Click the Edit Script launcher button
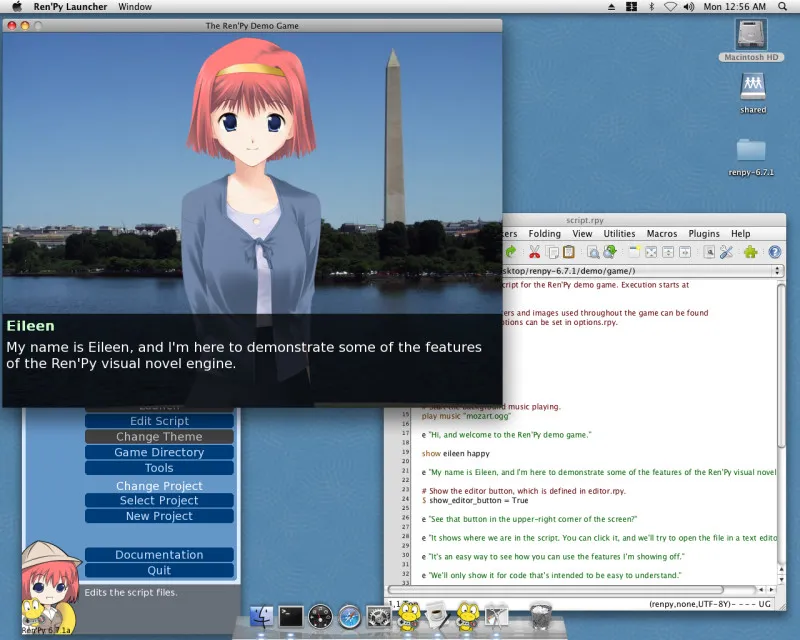Viewport: 800px width, 640px height. [x=159, y=421]
